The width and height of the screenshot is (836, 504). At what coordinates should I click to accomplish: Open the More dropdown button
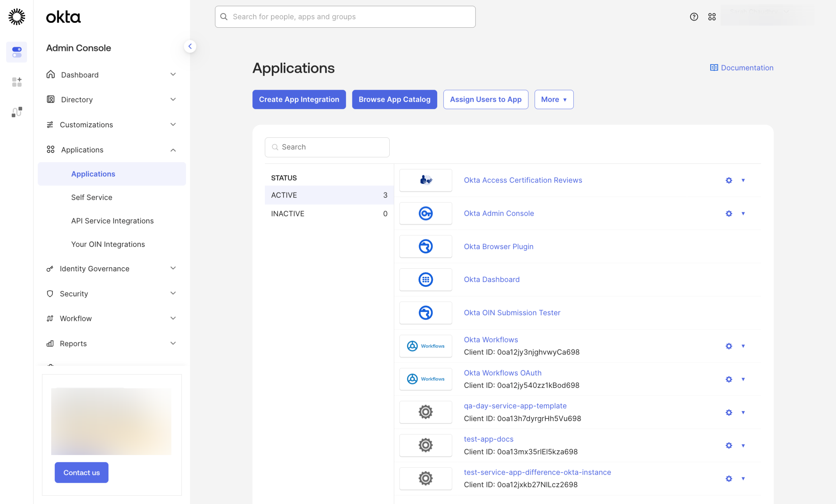[x=554, y=99]
